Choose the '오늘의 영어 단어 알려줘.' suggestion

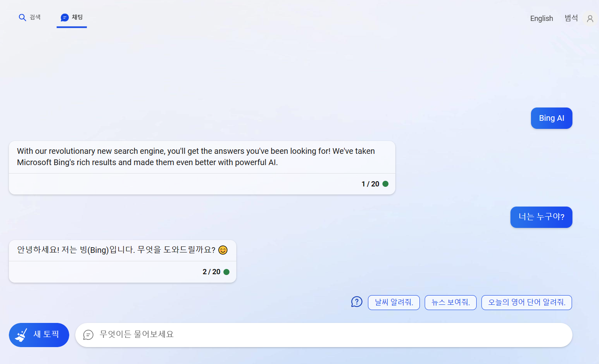[527, 302]
